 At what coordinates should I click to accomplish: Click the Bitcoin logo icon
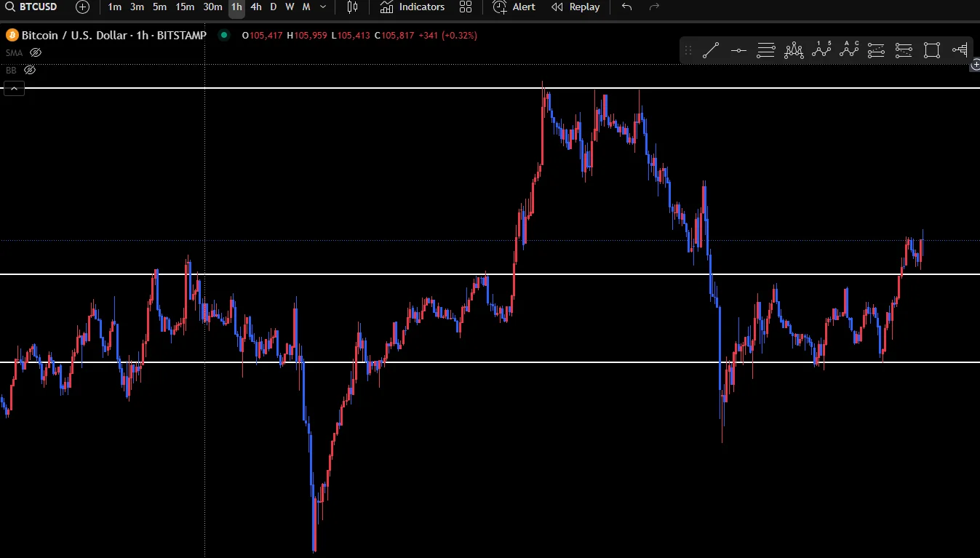[12, 35]
